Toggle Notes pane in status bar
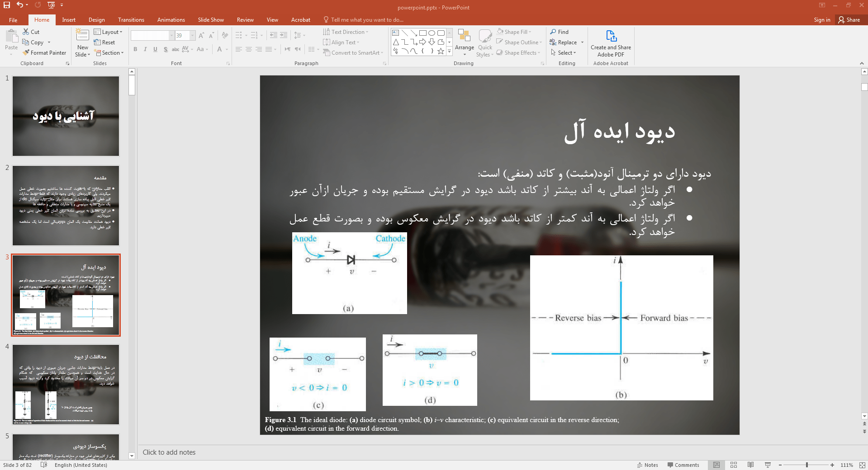The height and width of the screenshot is (470, 868). (x=647, y=465)
